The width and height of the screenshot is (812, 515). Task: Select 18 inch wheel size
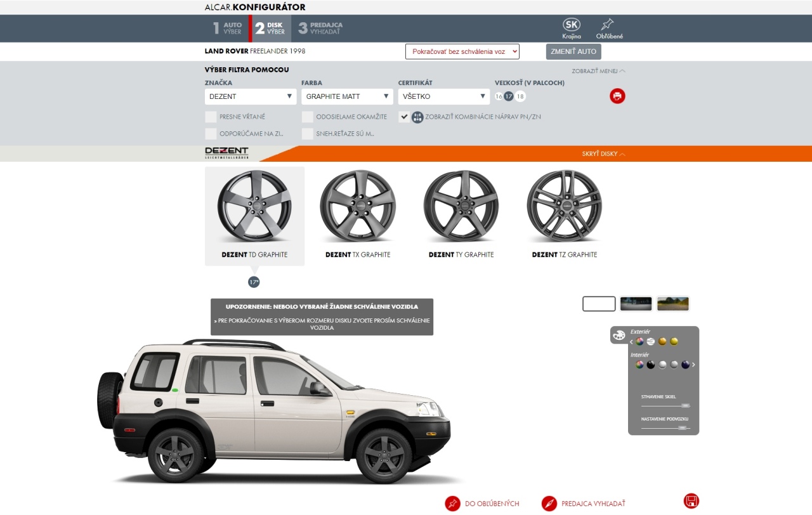click(x=520, y=96)
